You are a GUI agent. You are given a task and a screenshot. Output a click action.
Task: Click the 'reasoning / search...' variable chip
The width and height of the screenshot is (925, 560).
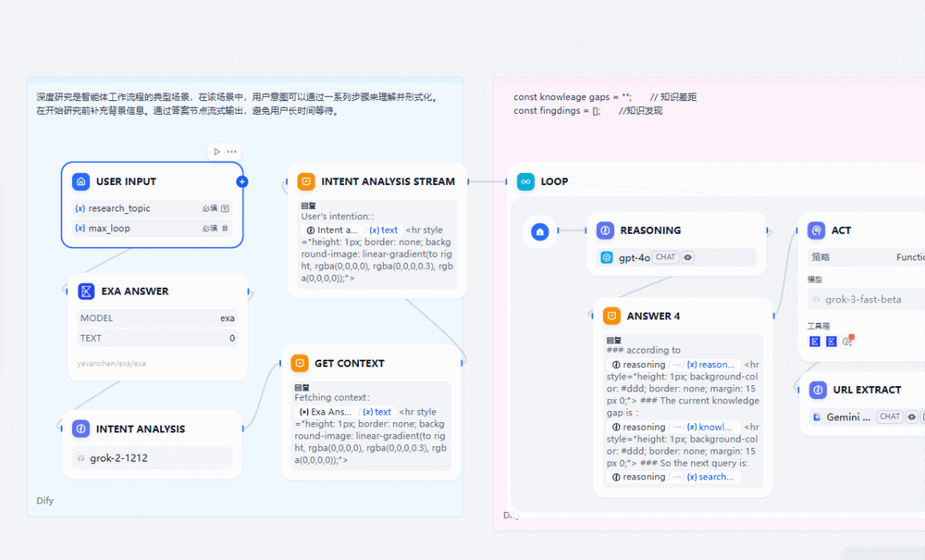click(674, 477)
